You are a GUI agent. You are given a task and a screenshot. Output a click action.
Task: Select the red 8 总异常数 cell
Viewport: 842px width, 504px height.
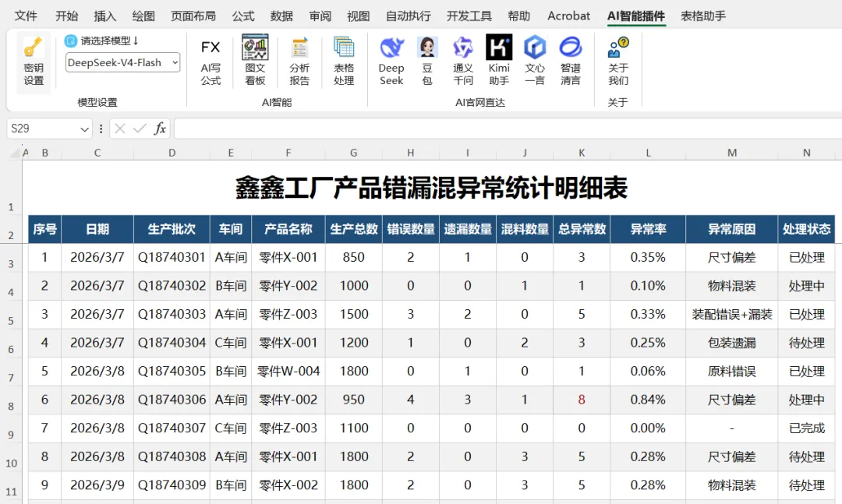coord(582,400)
